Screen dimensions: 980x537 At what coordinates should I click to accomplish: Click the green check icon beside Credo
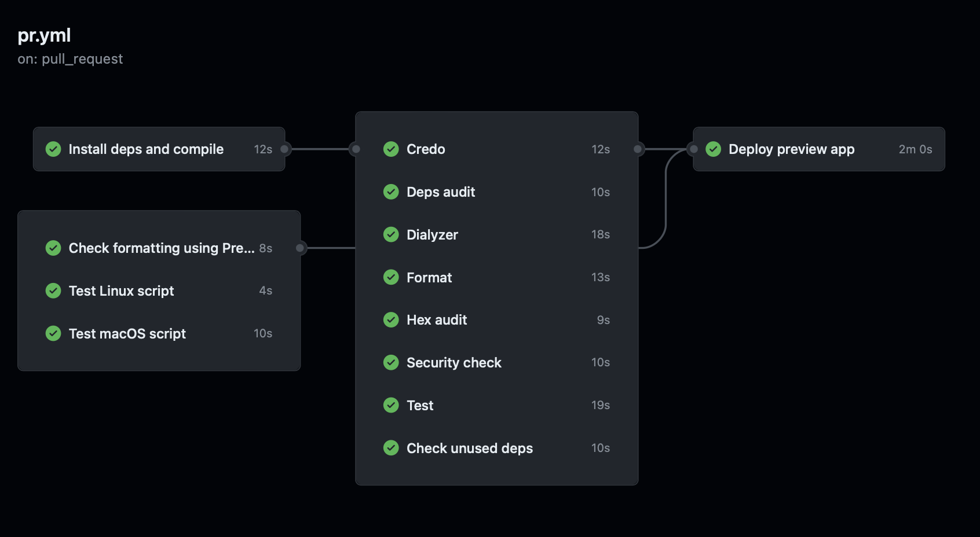click(391, 149)
